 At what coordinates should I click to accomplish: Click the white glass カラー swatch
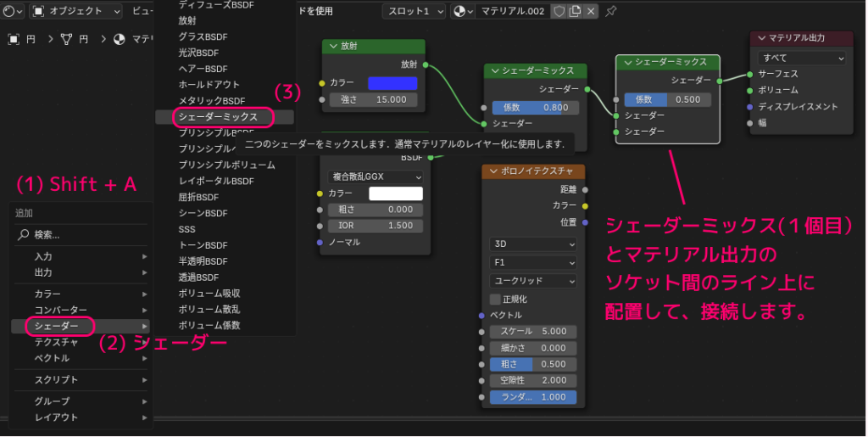point(396,193)
